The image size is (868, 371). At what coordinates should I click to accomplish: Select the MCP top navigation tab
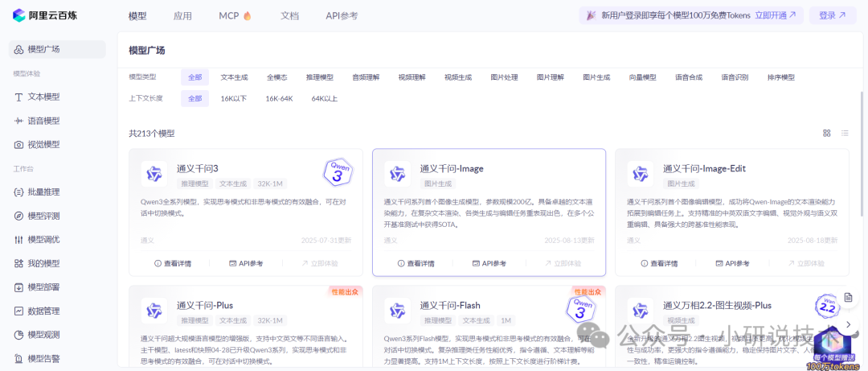click(235, 16)
